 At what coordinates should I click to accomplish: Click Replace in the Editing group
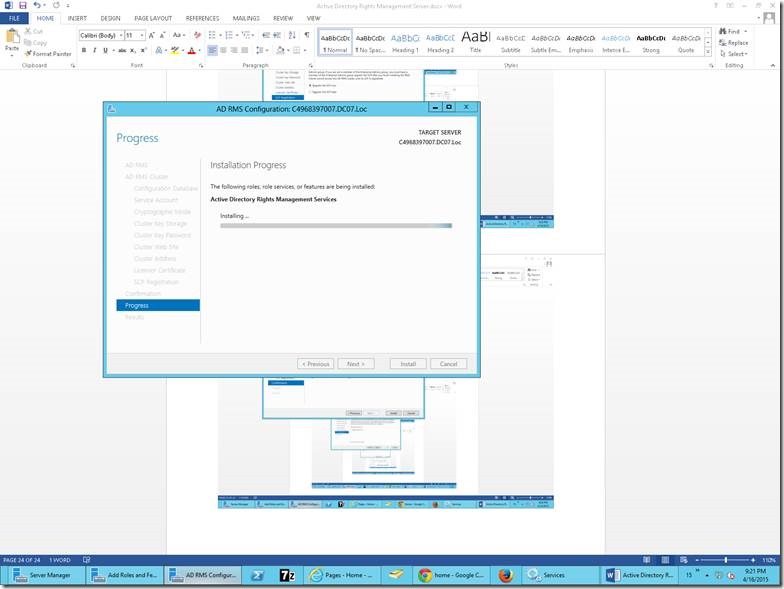pos(734,42)
